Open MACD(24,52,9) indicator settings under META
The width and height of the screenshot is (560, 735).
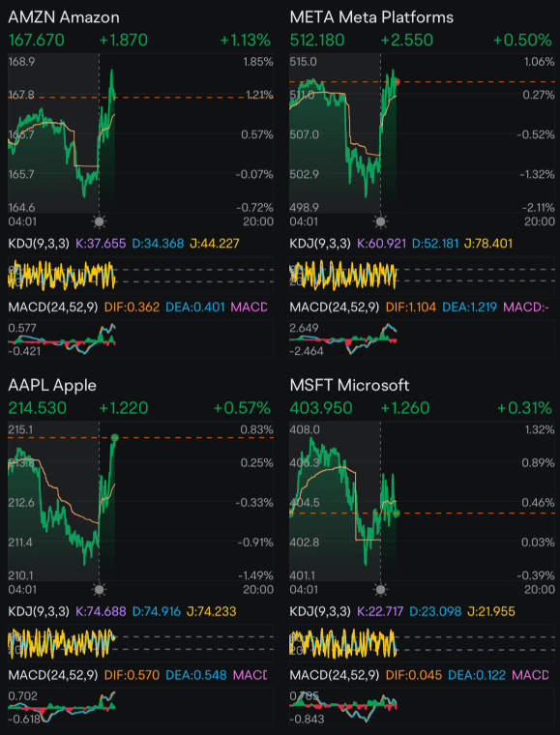point(335,308)
